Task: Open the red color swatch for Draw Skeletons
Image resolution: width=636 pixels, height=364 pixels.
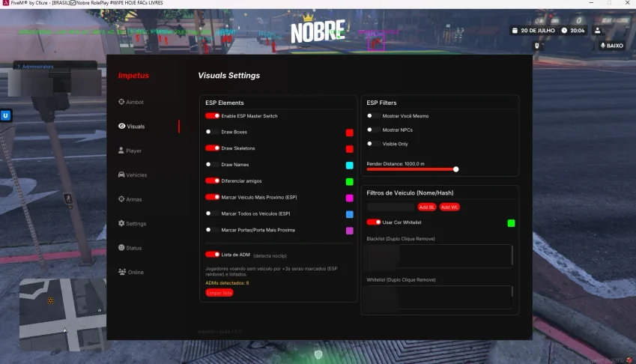Action: point(349,149)
